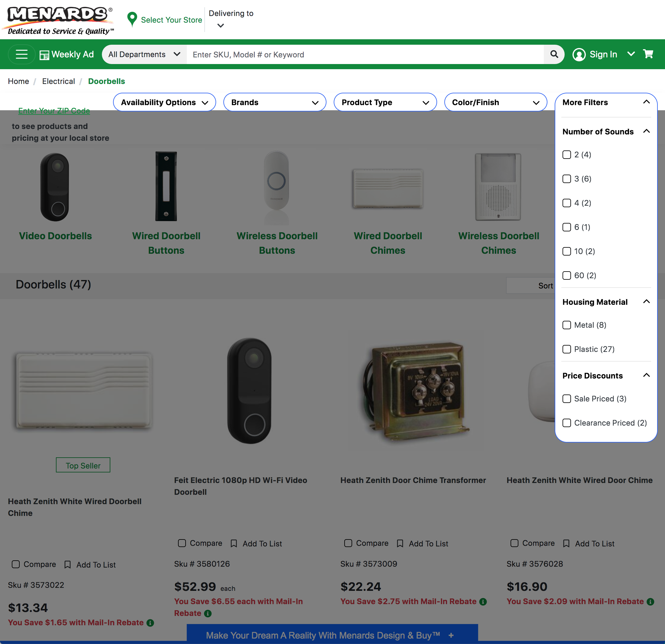The height and width of the screenshot is (644, 665).
Task: Click the search magnifier icon
Action: pyautogui.click(x=554, y=54)
